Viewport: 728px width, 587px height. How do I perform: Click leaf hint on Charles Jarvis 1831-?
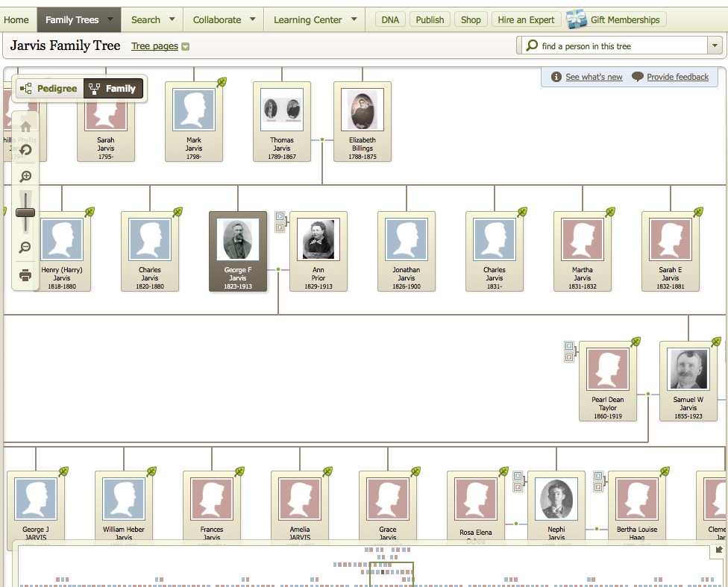click(x=522, y=212)
